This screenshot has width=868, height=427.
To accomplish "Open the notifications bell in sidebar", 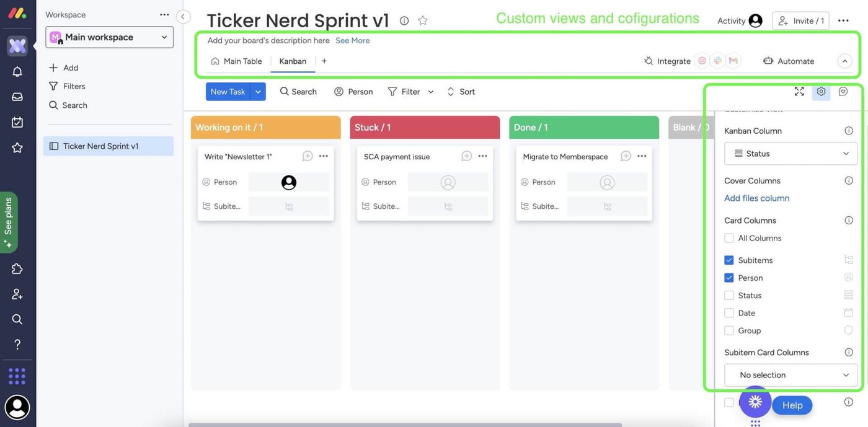I will tap(17, 71).
